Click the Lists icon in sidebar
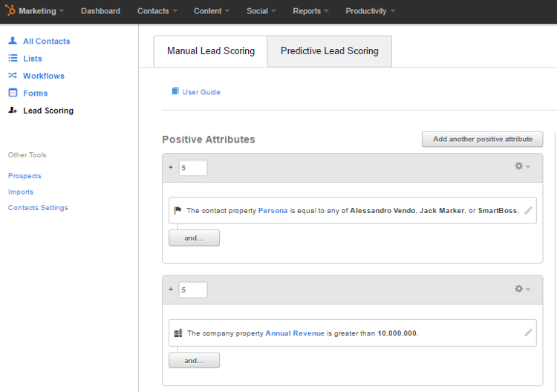 pyautogui.click(x=13, y=58)
